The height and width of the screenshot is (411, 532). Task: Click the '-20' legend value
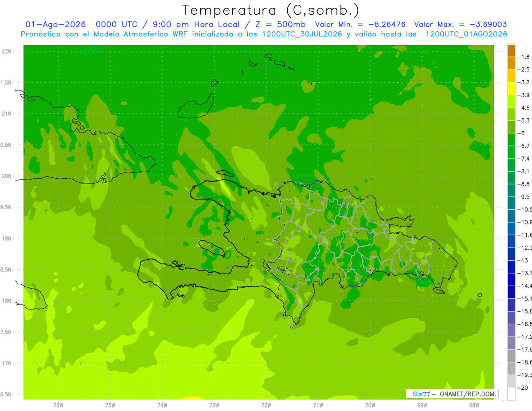tap(522, 388)
